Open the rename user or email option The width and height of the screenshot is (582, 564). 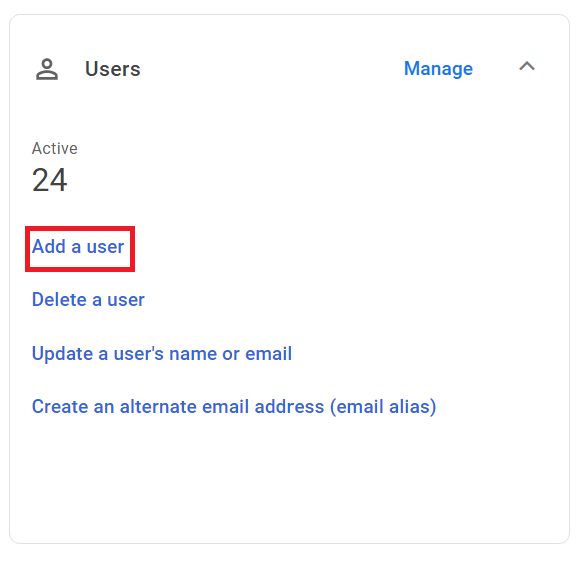[x=162, y=353]
